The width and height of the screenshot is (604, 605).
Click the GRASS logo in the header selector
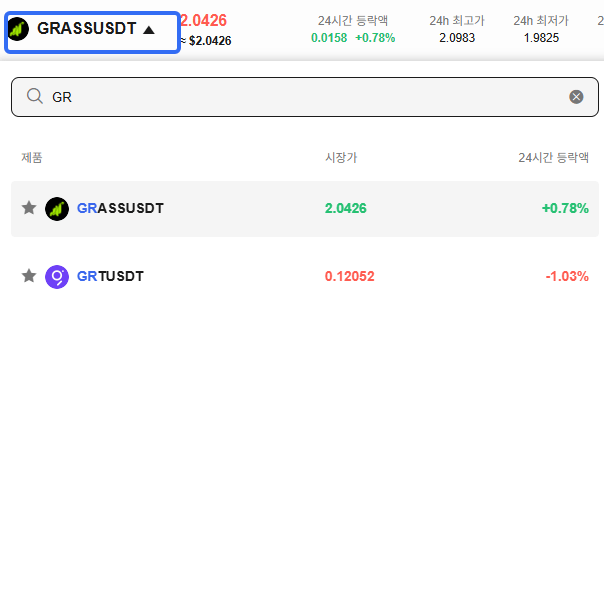[18, 29]
